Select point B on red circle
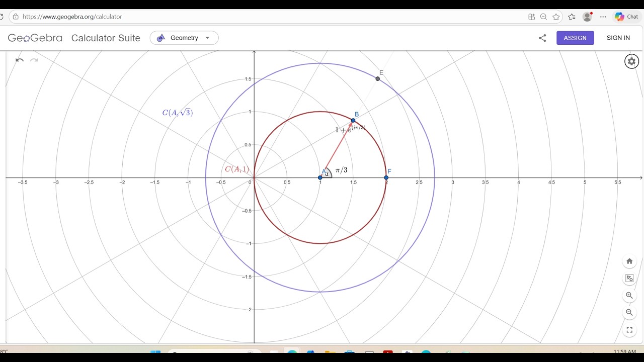Viewport: 644px width, 362px height. 353,121
